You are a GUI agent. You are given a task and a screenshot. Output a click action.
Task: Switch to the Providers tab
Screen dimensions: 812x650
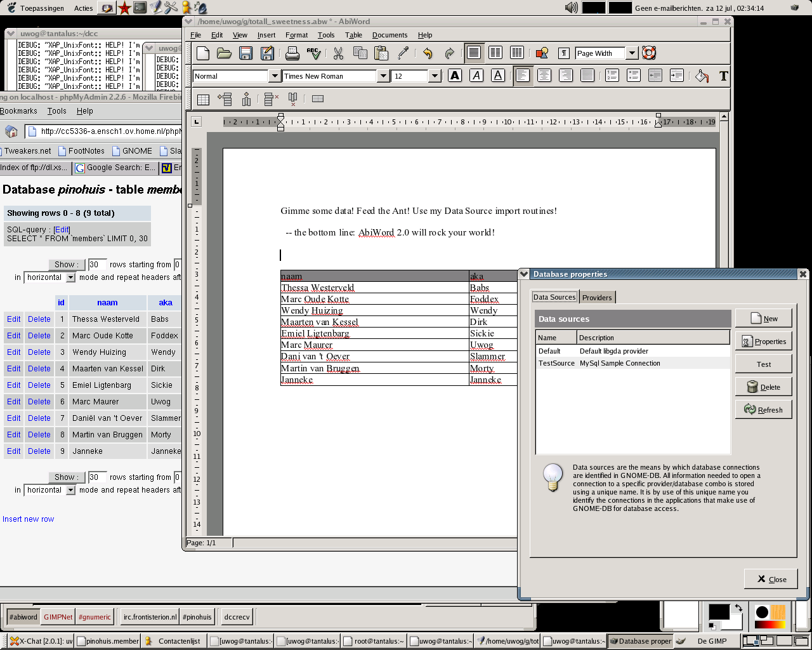coord(597,298)
